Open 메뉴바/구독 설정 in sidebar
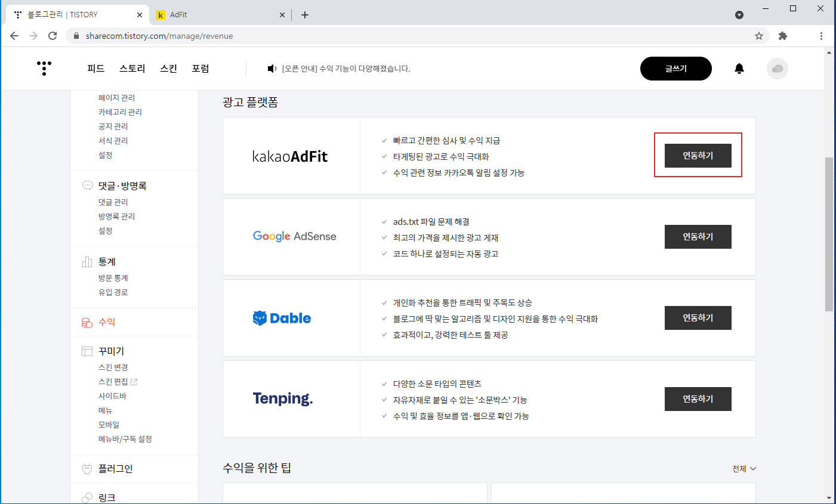The width and height of the screenshot is (836, 504). coord(125,439)
